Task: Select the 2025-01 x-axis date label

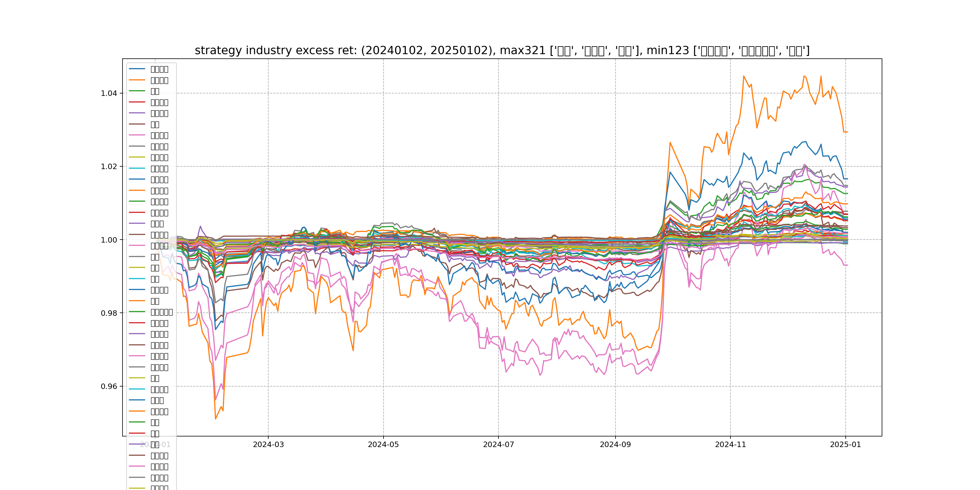Action: coord(845,444)
